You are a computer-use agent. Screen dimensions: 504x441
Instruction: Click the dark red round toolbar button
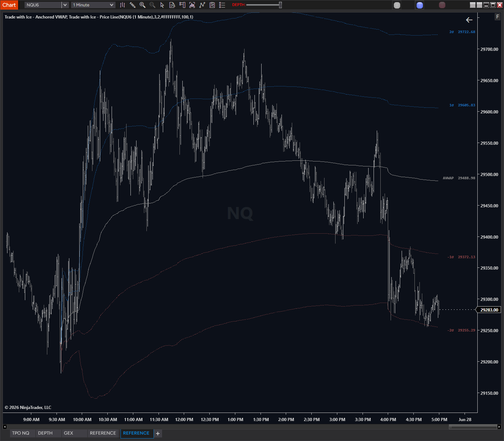point(442,5)
